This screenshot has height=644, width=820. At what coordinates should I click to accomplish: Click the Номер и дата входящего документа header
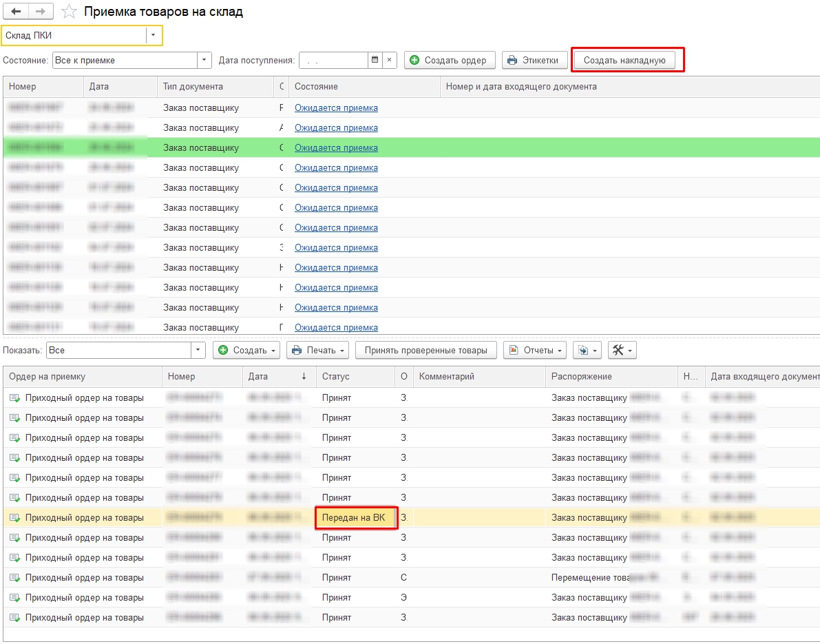click(x=630, y=87)
